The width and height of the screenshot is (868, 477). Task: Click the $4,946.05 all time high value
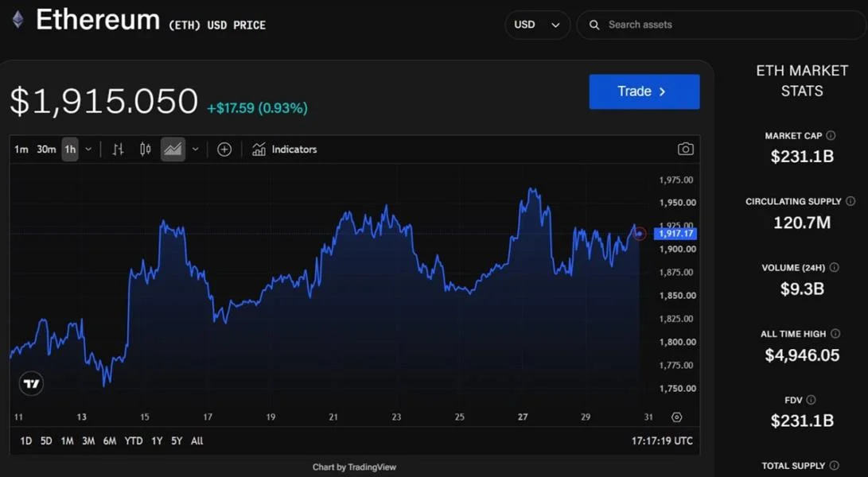[x=802, y=355]
